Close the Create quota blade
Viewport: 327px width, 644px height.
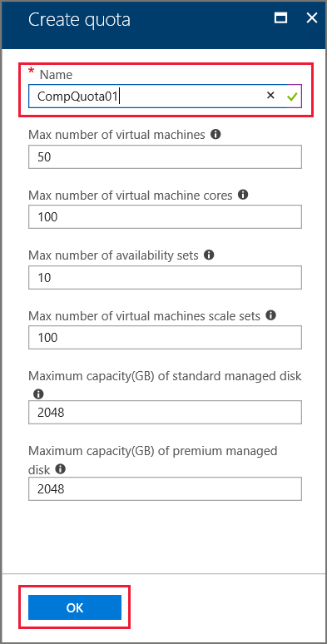[312, 18]
